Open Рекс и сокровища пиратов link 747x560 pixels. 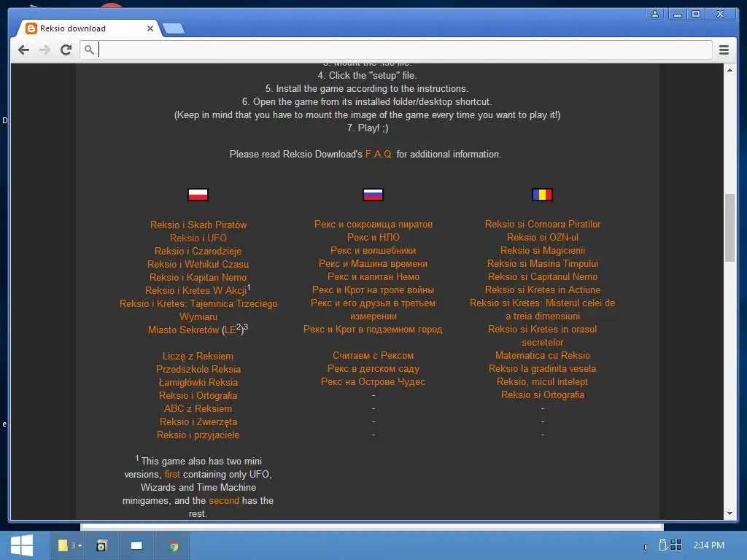click(x=373, y=225)
